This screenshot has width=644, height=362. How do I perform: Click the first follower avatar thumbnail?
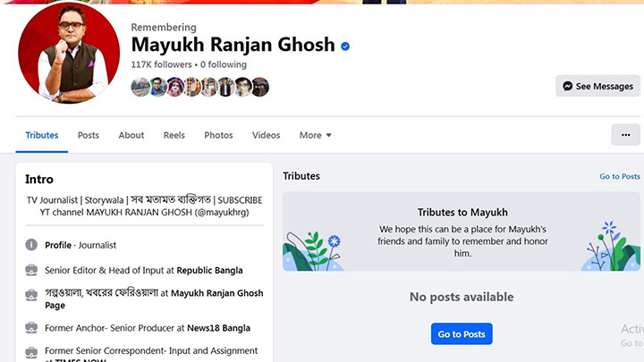pyautogui.click(x=140, y=87)
